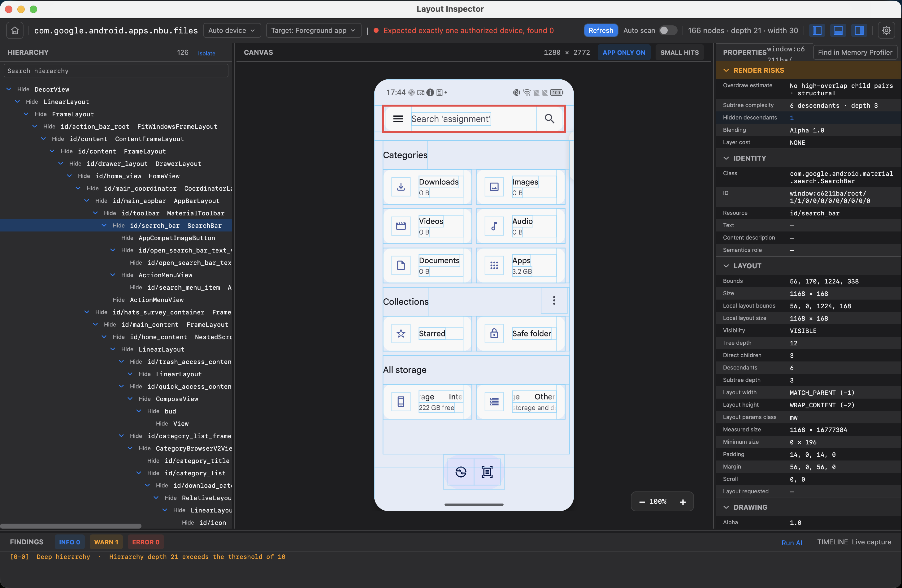This screenshot has width=902, height=588.
Task: Click the Deep hierarchy finding row
Action: tap(148, 557)
